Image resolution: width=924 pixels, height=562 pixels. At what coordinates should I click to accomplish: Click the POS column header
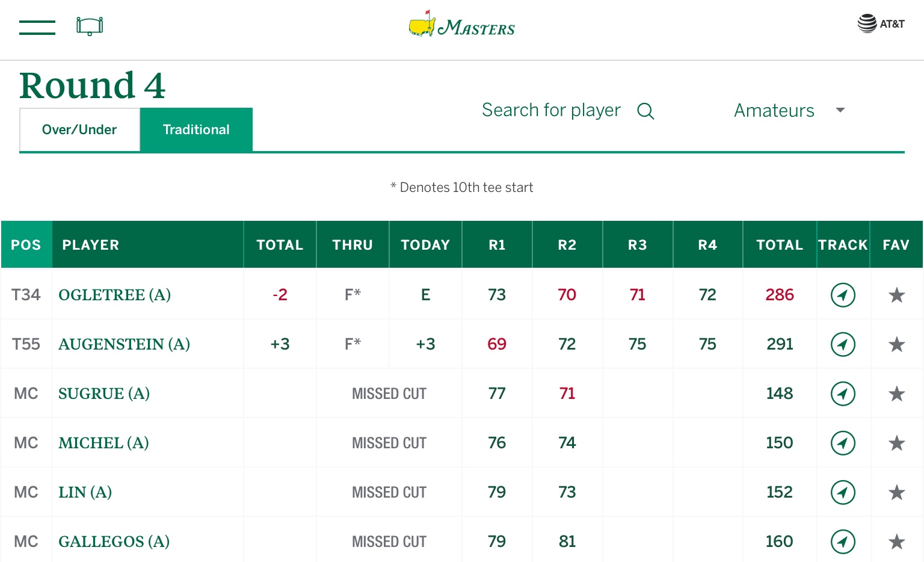(26, 245)
